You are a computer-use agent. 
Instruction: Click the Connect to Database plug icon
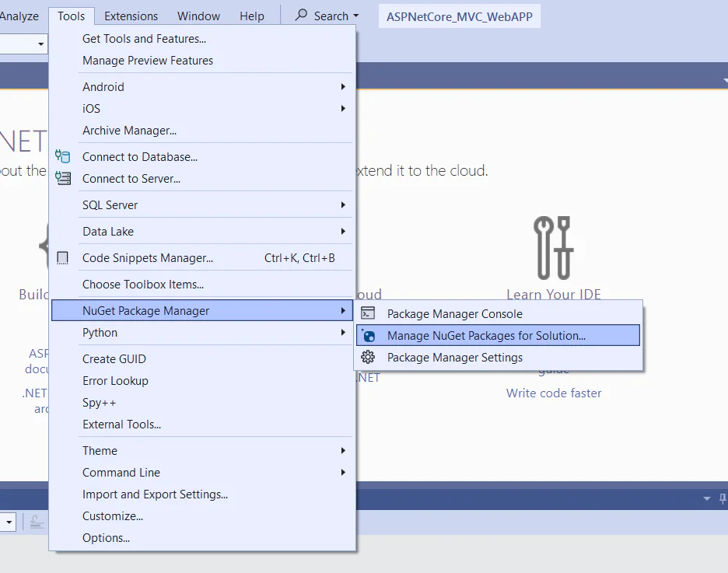[x=63, y=156]
